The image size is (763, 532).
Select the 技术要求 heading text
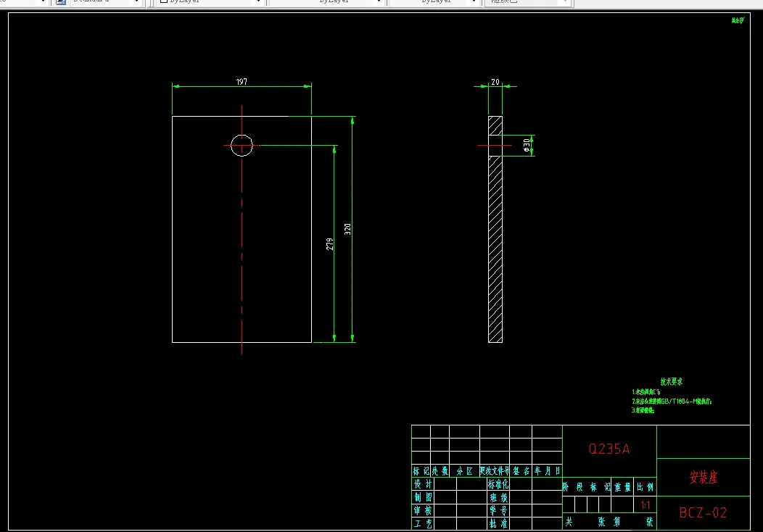pyautogui.click(x=672, y=382)
